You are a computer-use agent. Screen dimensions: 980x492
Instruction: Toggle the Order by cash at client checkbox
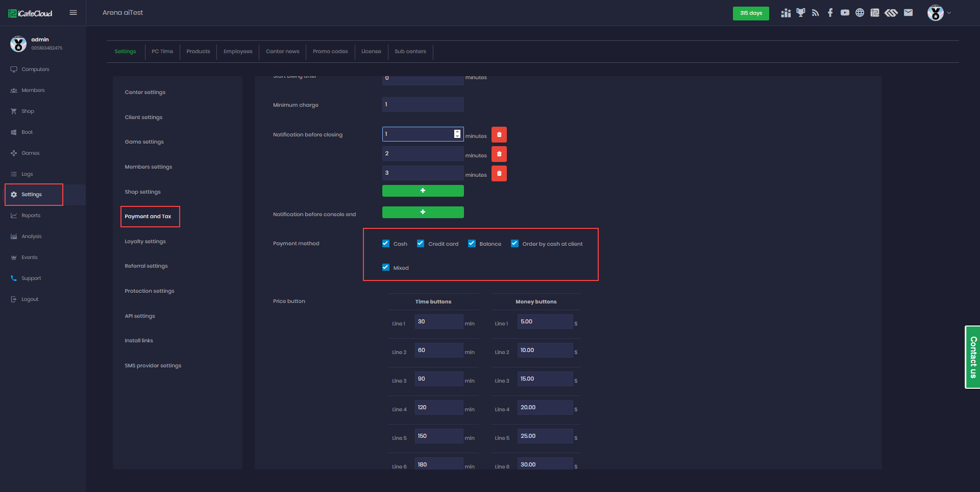click(514, 244)
